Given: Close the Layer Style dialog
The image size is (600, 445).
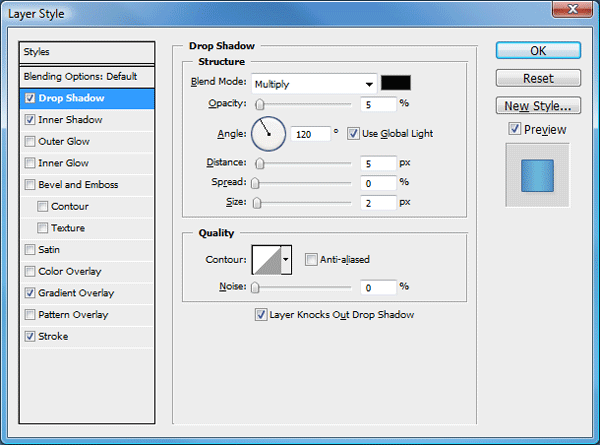Looking at the screenshot, I should click(572, 9).
